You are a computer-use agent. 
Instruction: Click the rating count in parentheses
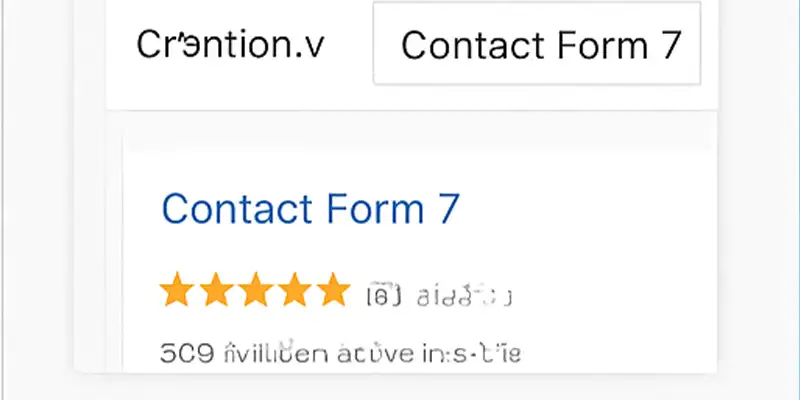coord(384,295)
